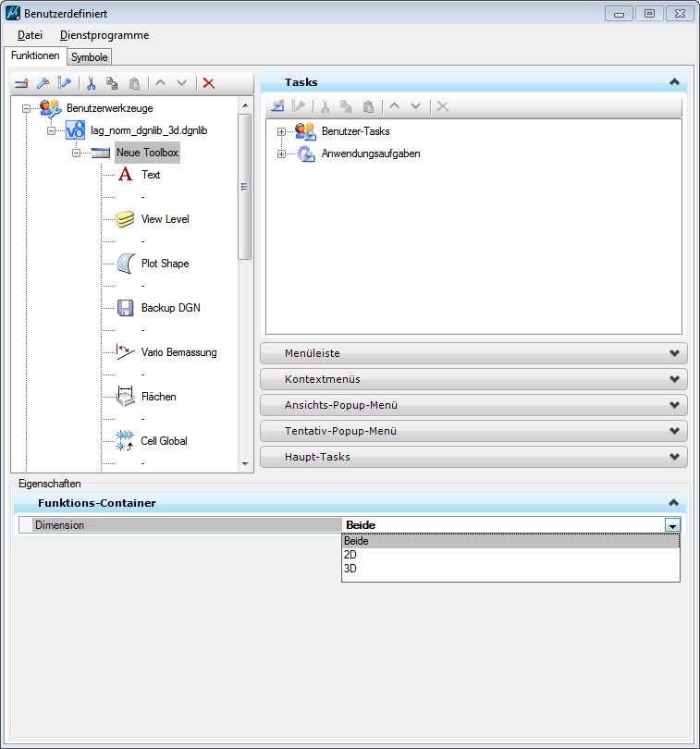Select the Benutzer-Tasks label
700x749 pixels.
355,131
